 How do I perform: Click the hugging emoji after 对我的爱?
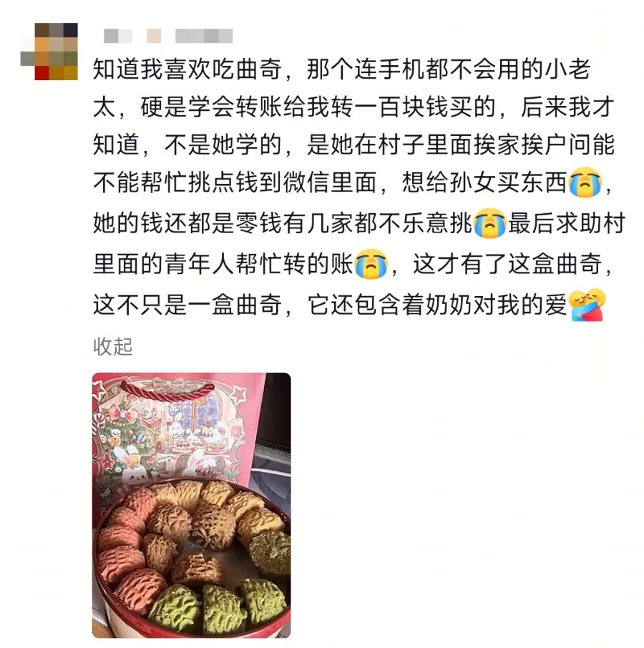(x=587, y=305)
